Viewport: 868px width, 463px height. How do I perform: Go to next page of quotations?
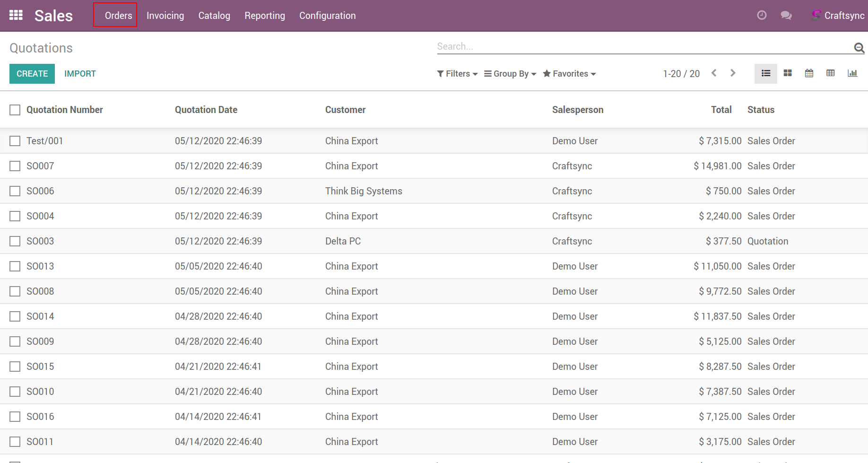(x=733, y=73)
